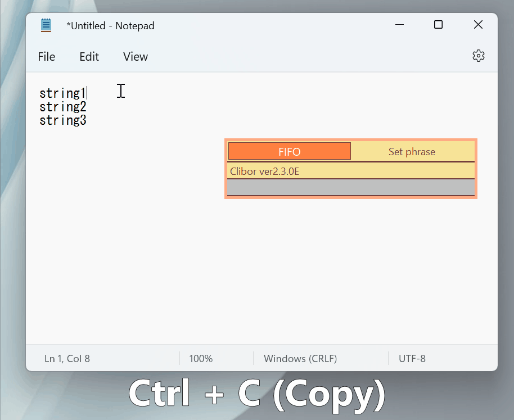Click the Ln 1, Col 8 status indicator

click(67, 359)
